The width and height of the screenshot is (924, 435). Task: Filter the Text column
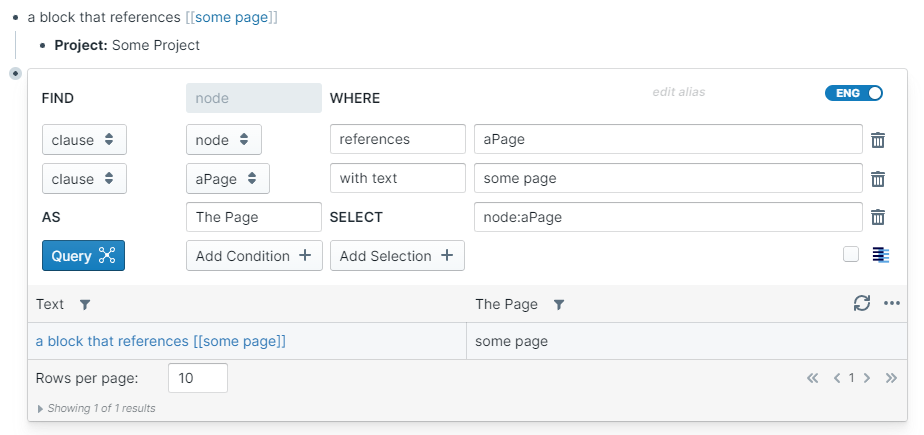coord(85,304)
